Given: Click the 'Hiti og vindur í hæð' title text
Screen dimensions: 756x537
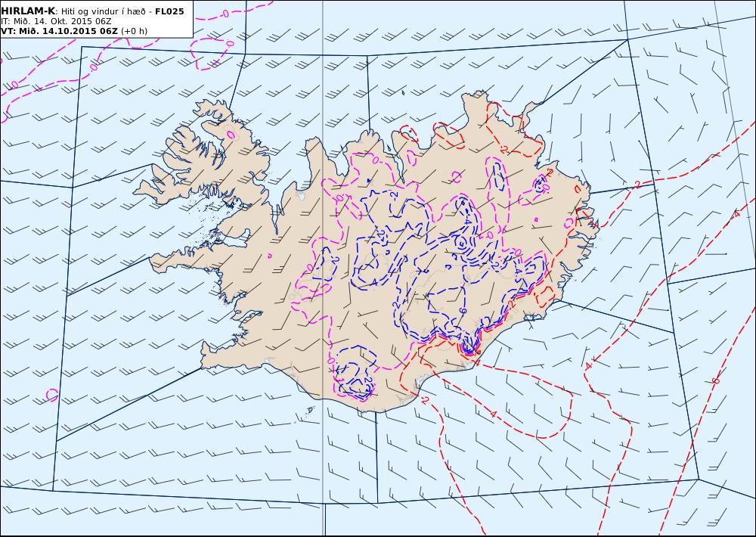Looking at the screenshot, I should point(103,11).
